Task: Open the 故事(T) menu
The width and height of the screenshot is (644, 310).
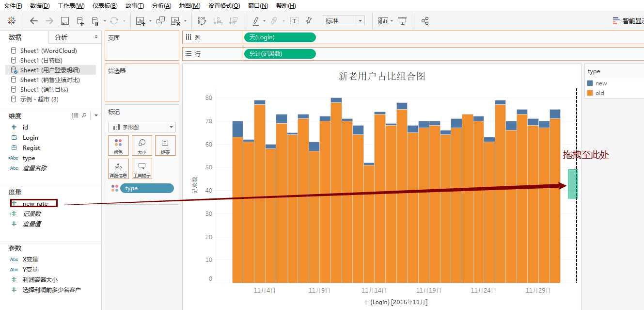Action: click(x=135, y=6)
